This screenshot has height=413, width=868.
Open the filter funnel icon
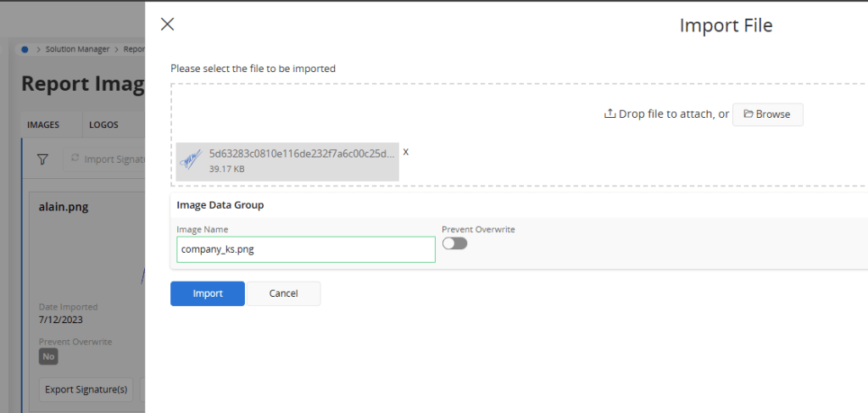pos(43,159)
